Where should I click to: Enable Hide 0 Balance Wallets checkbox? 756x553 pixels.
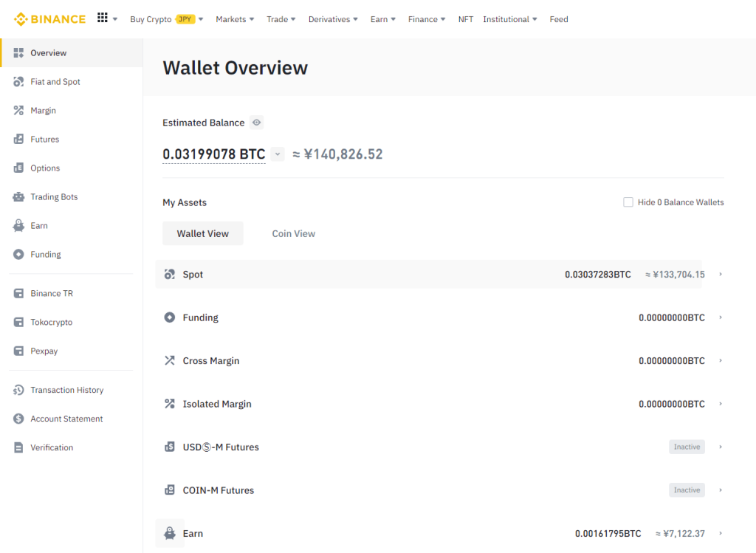click(628, 202)
